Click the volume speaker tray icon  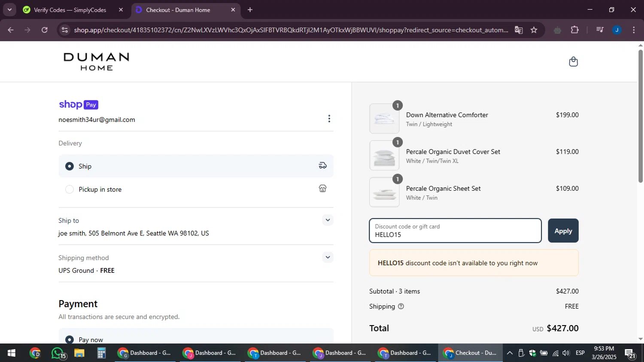566,353
